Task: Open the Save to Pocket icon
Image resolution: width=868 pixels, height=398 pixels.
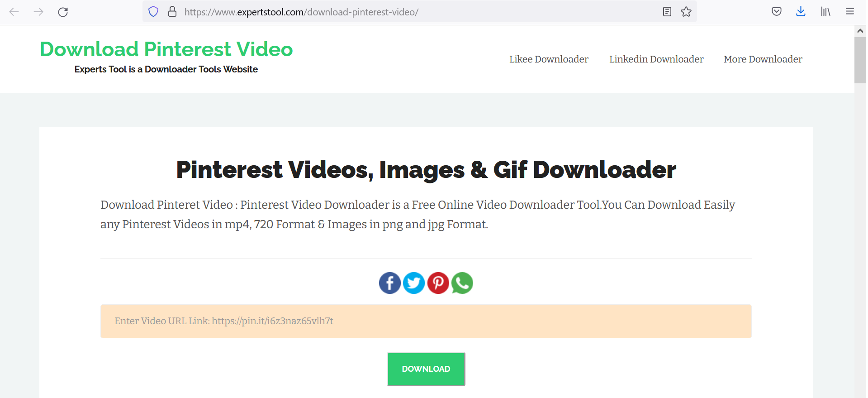Action: pos(777,12)
